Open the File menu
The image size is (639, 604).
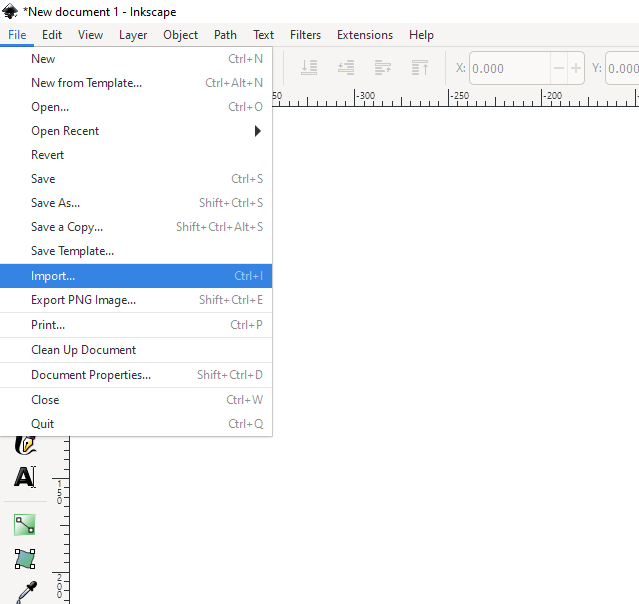click(x=17, y=35)
